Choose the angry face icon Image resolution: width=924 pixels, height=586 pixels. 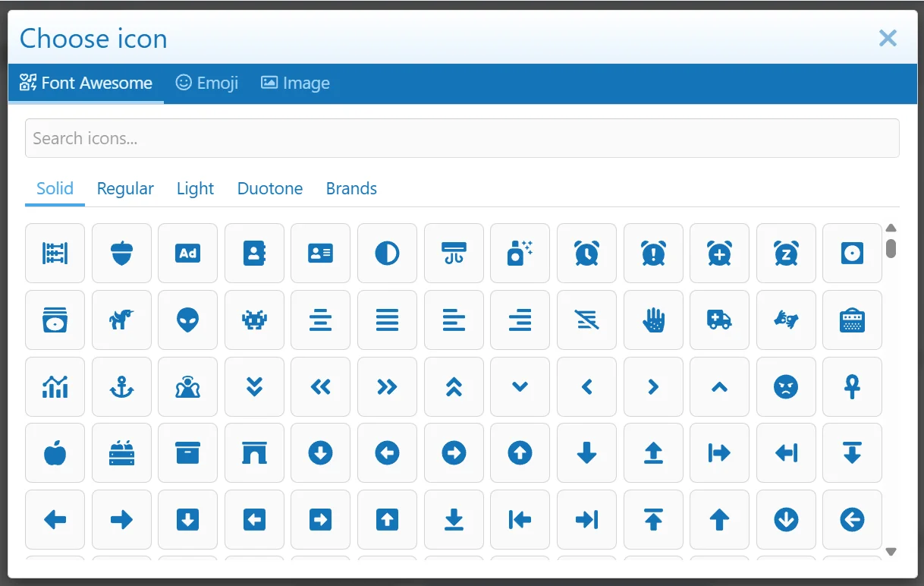[x=786, y=386]
